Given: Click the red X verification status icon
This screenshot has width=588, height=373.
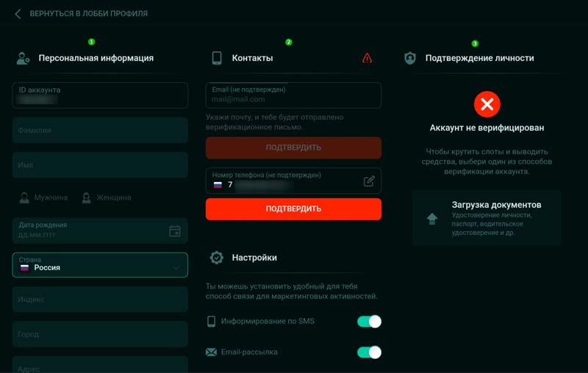Looking at the screenshot, I should click(486, 104).
